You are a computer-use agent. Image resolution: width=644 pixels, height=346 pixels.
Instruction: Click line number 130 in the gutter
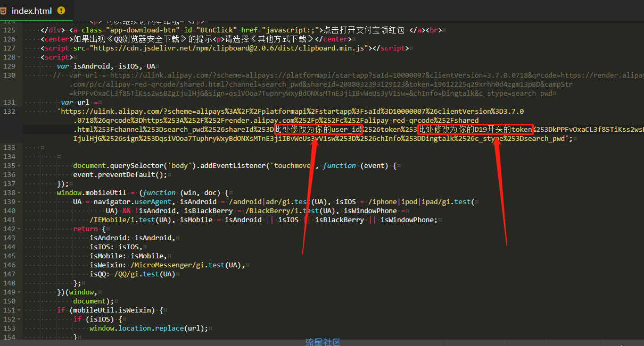click(9, 75)
